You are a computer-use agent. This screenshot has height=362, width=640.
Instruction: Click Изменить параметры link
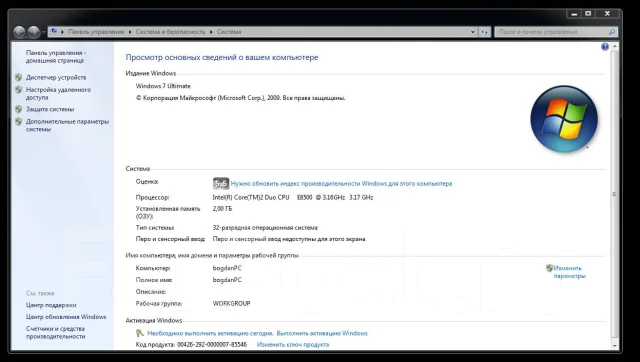click(569, 272)
